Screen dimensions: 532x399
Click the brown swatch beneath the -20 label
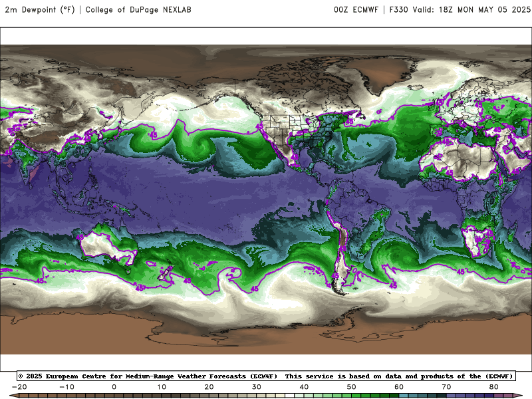point(24,396)
